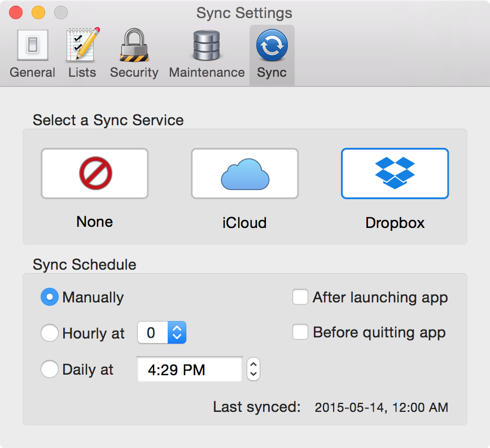Click the Daily at time field
This screenshot has width=490, height=448.
[x=190, y=369]
